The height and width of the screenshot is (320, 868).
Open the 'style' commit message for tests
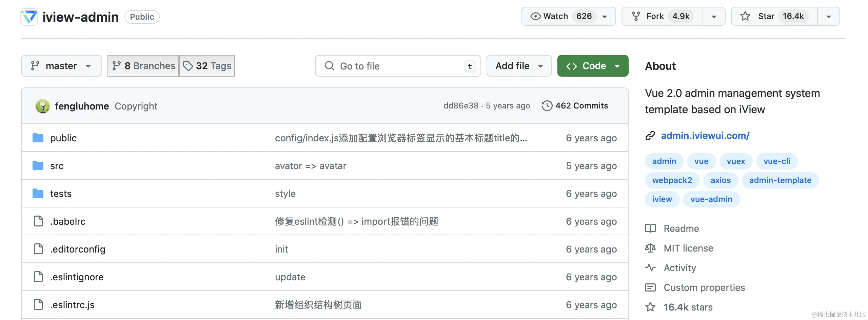click(x=285, y=194)
